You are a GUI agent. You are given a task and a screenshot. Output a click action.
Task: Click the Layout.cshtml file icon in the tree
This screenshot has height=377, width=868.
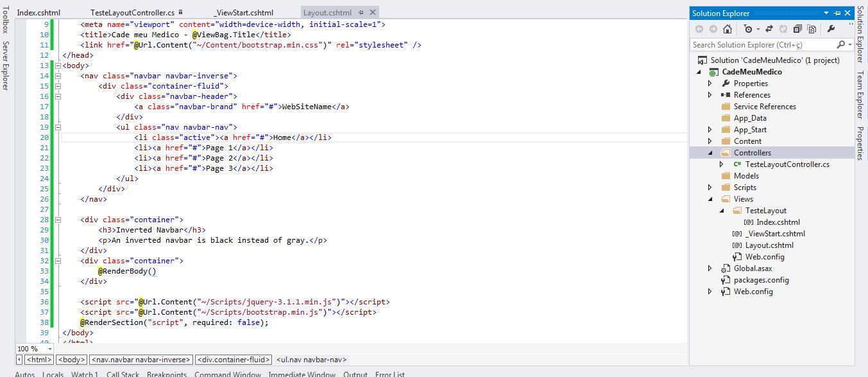(x=737, y=245)
